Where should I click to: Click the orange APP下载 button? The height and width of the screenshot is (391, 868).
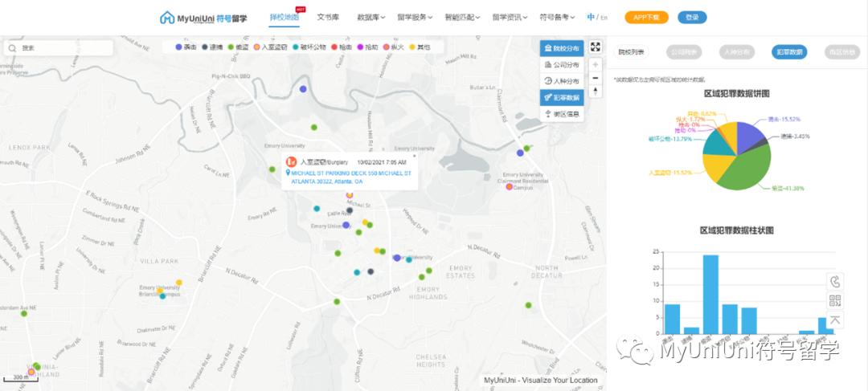coord(646,18)
